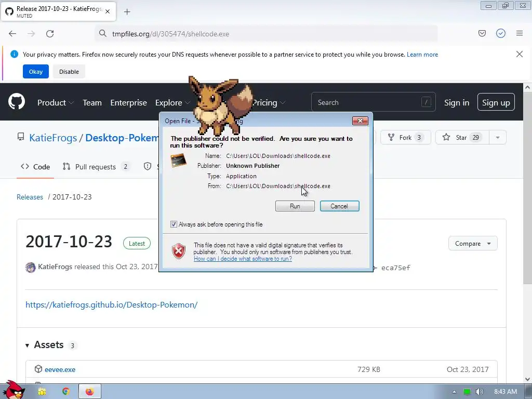Open the KatieFrogs owner link

53,138
